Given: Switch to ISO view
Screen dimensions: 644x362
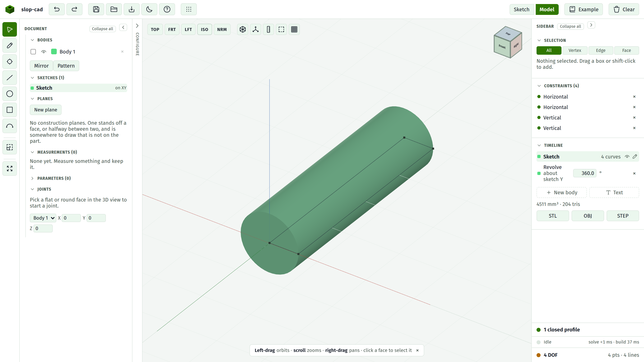Looking at the screenshot, I should 204,30.
